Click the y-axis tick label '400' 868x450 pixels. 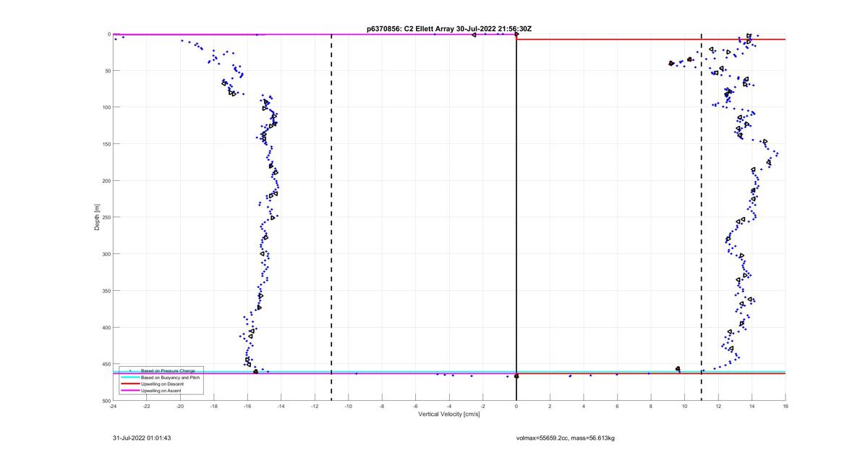click(x=105, y=327)
